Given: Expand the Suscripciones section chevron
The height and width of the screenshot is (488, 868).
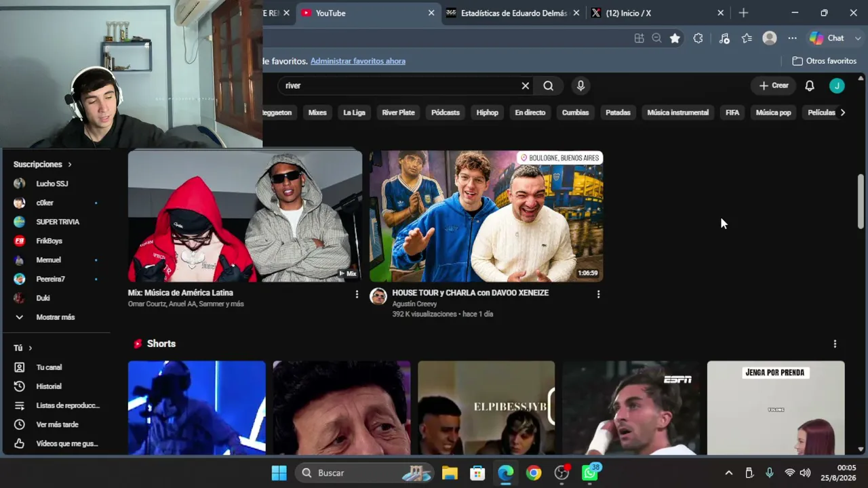Looking at the screenshot, I should [69, 165].
